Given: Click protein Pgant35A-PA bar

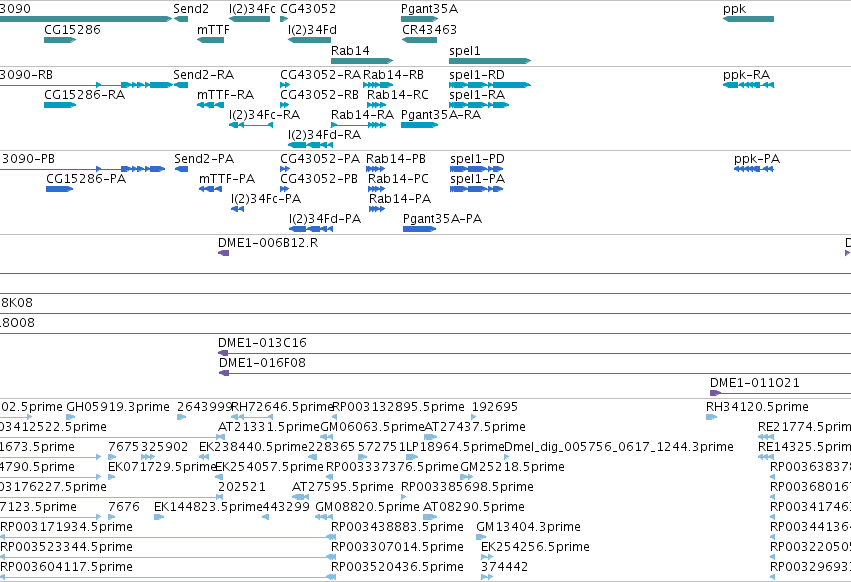Looking at the screenshot, I should 420,229.
